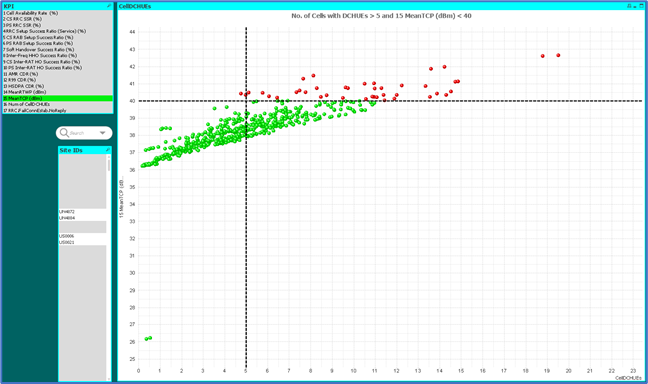The height and width of the screenshot is (384, 648).
Task: Select '8 Inter-Freq HHO Success Ratio (%)'
Action: point(57,55)
